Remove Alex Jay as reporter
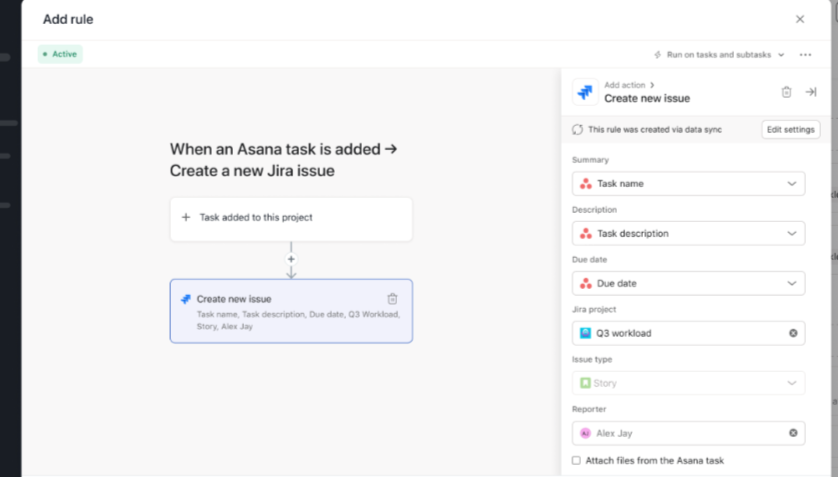Viewport: 838px width, 477px height. tap(793, 433)
